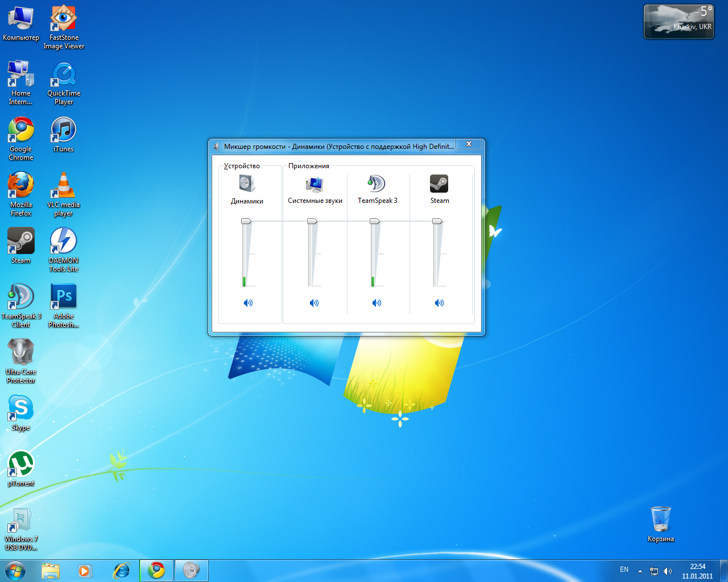728x582 pixels.
Task: Click the Show desktop button
Action: tap(724, 571)
